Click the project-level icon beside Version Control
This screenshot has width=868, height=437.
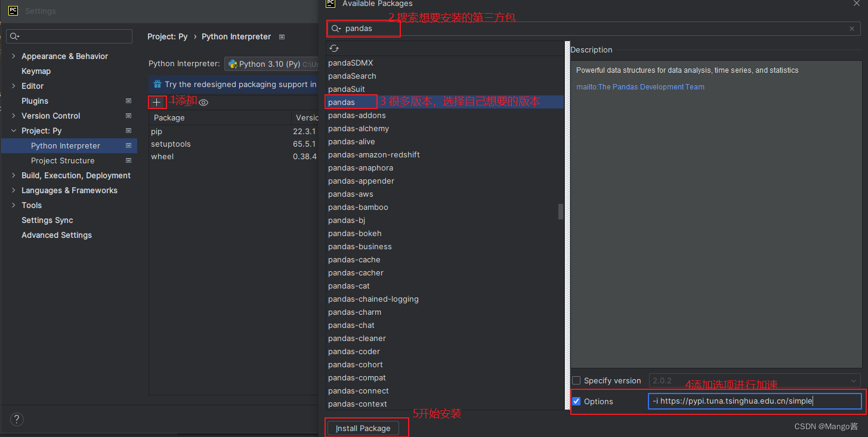[128, 116]
